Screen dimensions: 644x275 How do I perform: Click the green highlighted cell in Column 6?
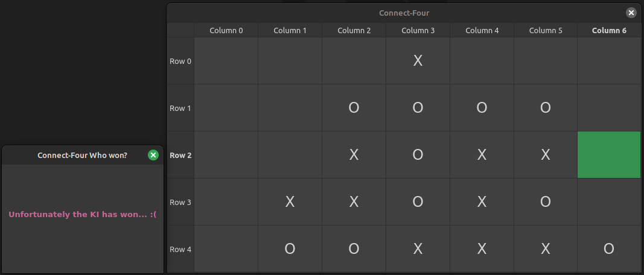[609, 155]
